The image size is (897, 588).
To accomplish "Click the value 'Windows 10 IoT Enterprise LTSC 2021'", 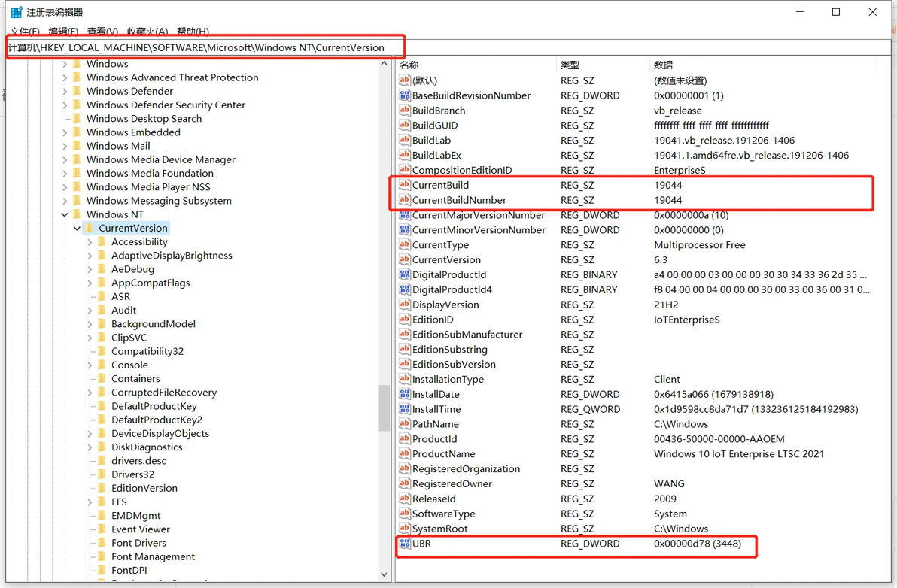I will (x=739, y=453).
